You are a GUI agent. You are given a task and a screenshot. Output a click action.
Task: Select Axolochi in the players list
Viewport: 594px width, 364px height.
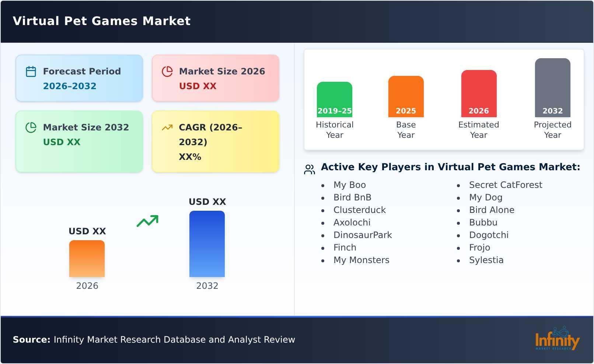[x=352, y=223]
